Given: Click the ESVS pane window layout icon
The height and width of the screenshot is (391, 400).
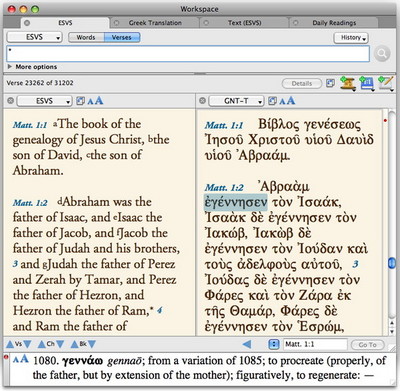Looking at the screenshot, I should [80, 101].
